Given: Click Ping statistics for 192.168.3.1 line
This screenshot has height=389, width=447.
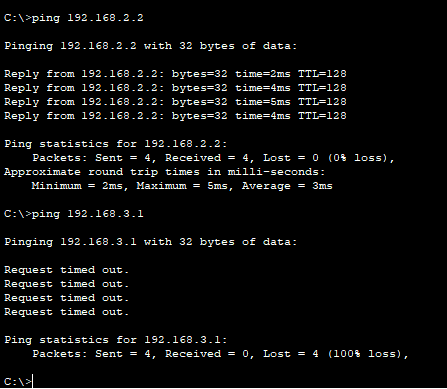Looking at the screenshot, I should click(x=115, y=340).
